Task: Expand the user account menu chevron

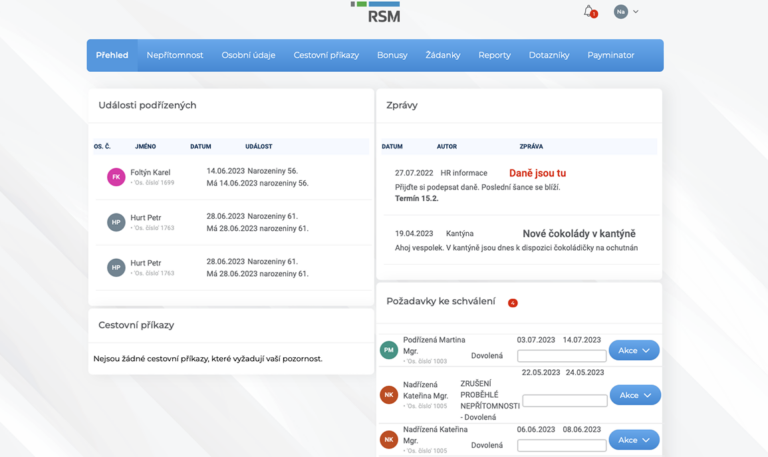Action: 636,12
